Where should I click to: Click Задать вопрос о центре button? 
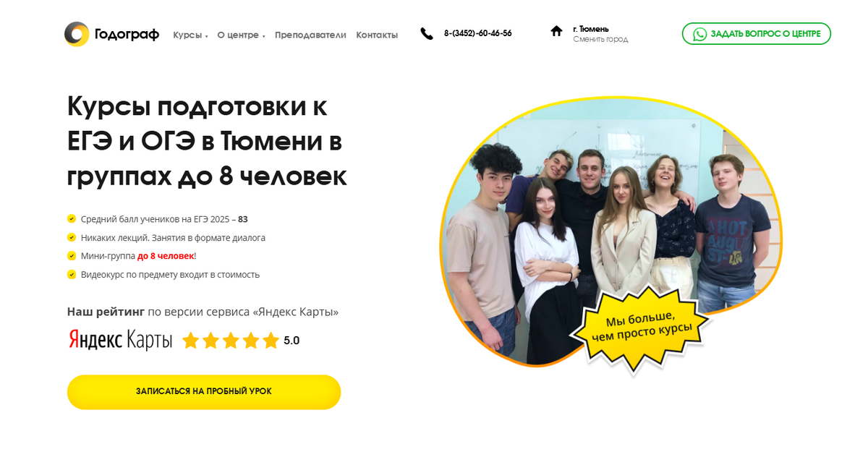point(757,34)
